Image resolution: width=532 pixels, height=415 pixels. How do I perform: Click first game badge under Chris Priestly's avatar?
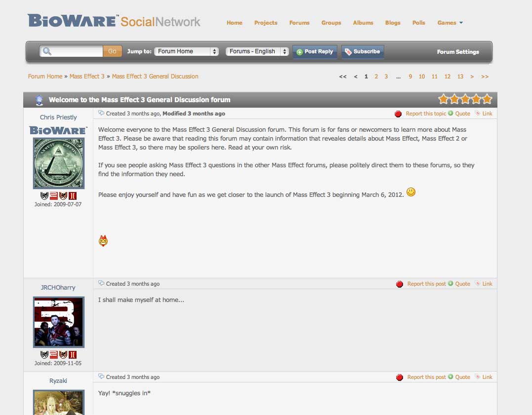click(x=44, y=195)
